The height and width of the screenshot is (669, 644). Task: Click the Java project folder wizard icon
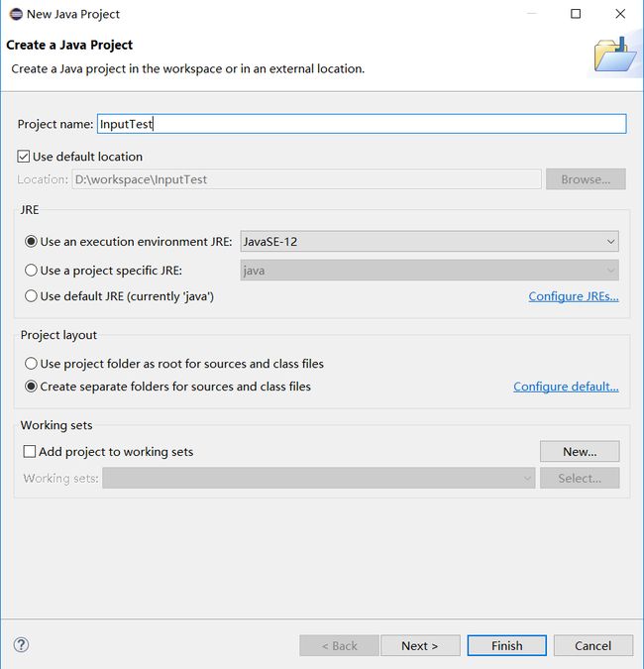[614, 56]
